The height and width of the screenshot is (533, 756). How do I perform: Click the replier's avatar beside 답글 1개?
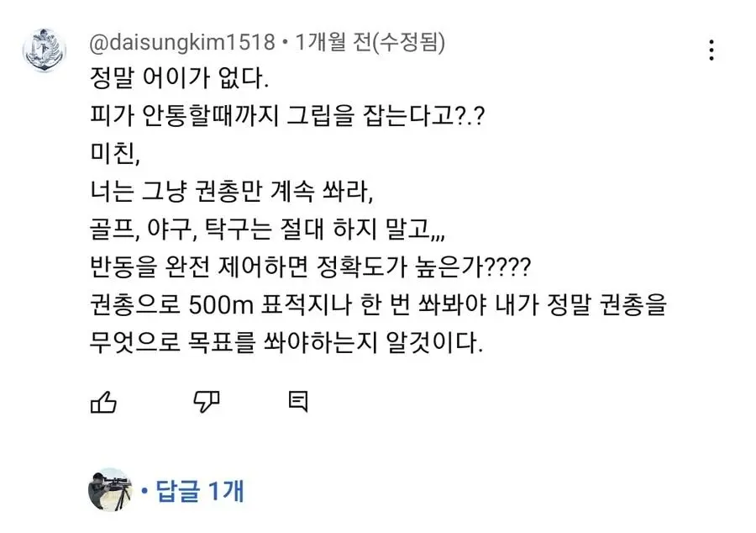pyautogui.click(x=110, y=489)
